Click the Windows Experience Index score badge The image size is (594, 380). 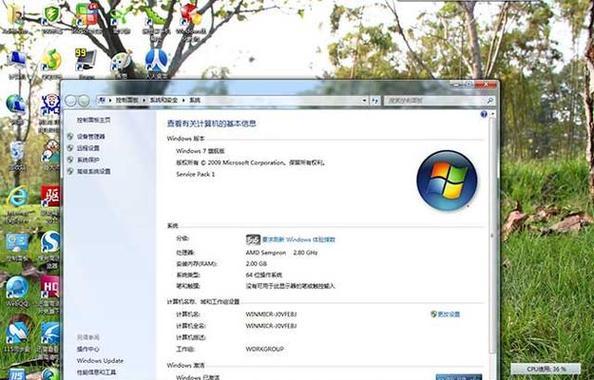(x=253, y=239)
